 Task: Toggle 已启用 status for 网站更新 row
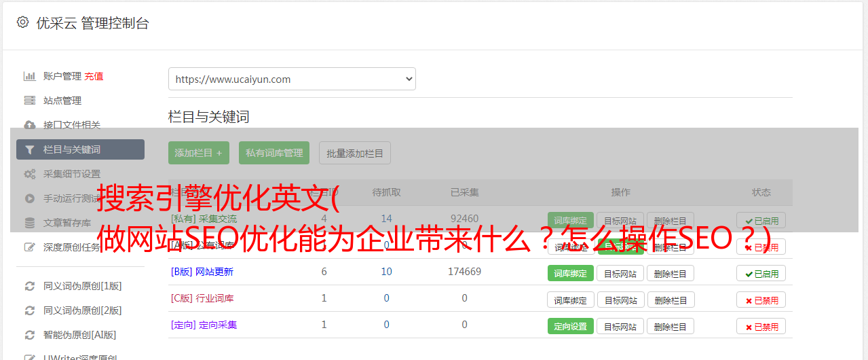[761, 273]
